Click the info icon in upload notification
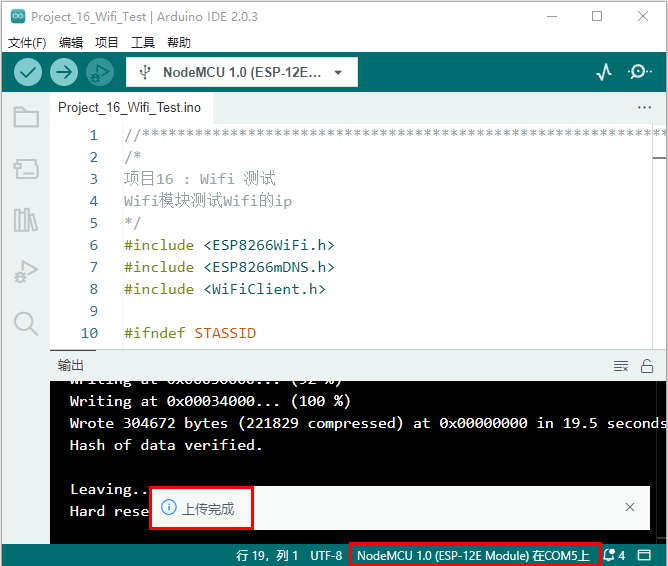Screen dimensions: 668x566 click(x=169, y=507)
